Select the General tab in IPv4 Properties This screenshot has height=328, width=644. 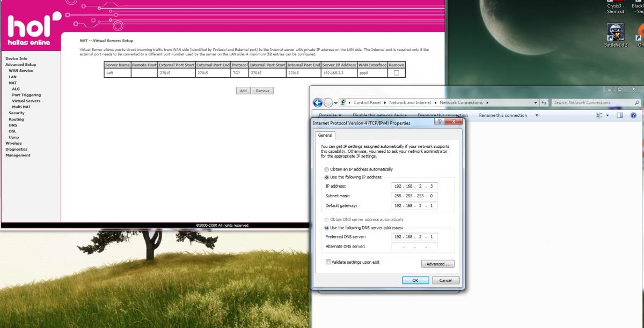[325, 136]
